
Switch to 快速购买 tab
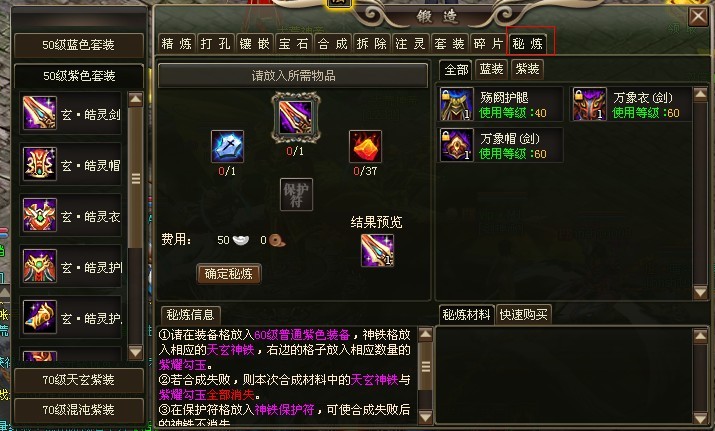[x=523, y=314]
